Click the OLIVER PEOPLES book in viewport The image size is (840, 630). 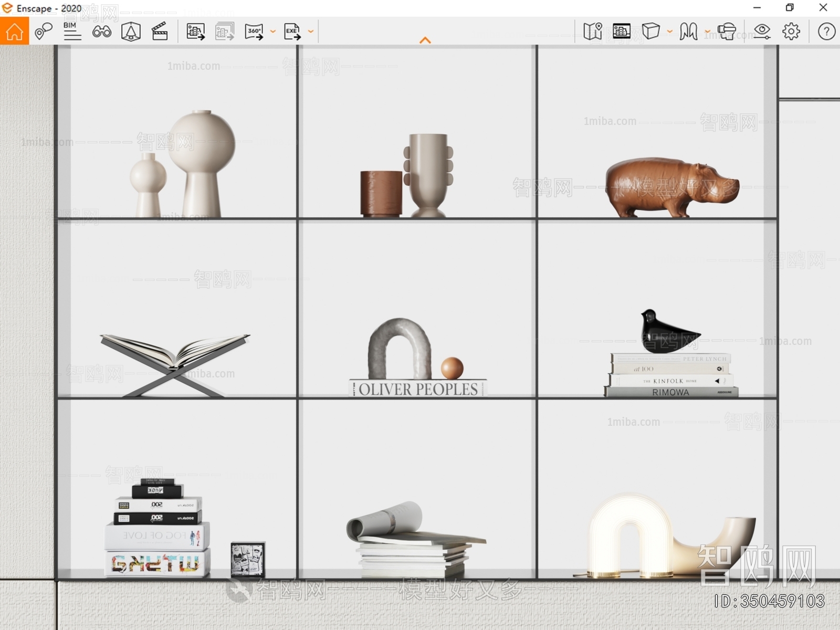[418, 388]
